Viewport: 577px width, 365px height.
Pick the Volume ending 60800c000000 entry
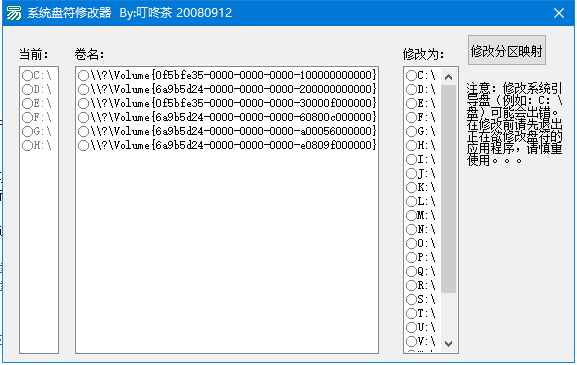(x=227, y=117)
